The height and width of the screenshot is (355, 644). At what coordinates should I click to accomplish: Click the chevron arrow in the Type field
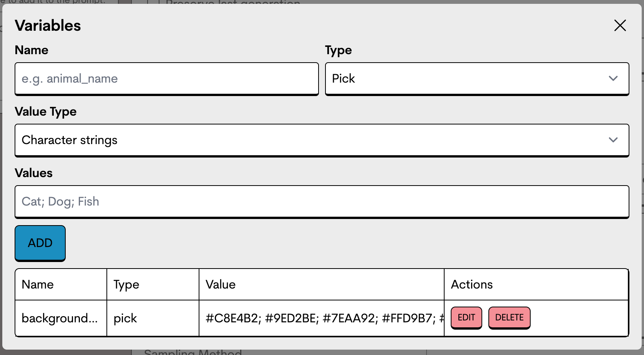point(613,78)
